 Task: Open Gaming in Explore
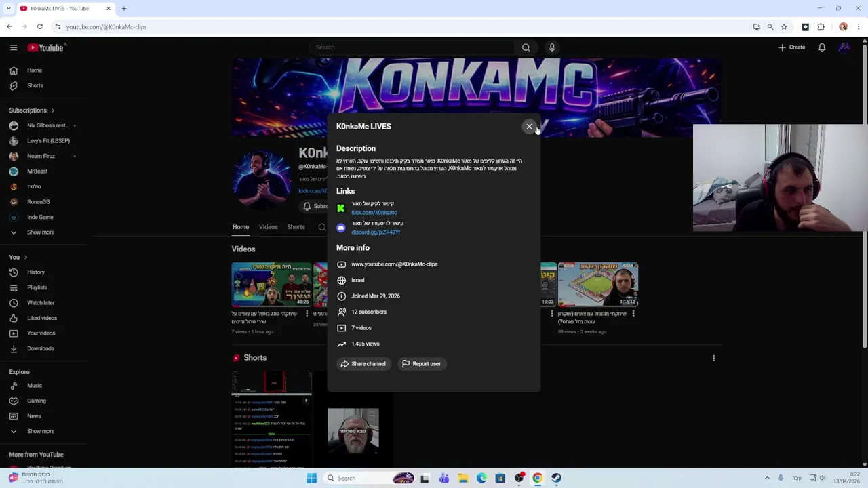[x=43, y=401]
